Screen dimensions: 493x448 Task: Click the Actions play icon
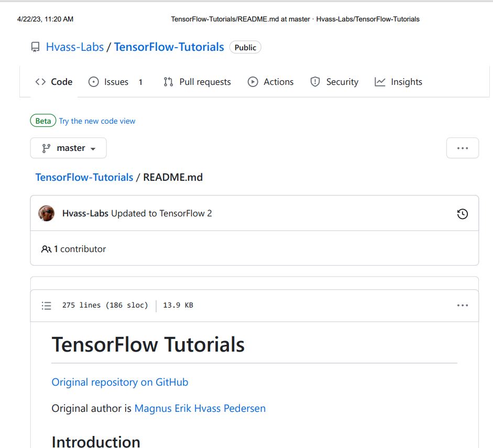click(x=253, y=82)
